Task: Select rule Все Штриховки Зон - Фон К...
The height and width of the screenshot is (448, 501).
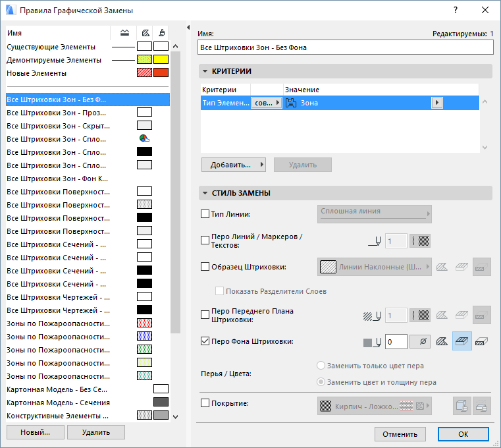Action: coord(88,179)
